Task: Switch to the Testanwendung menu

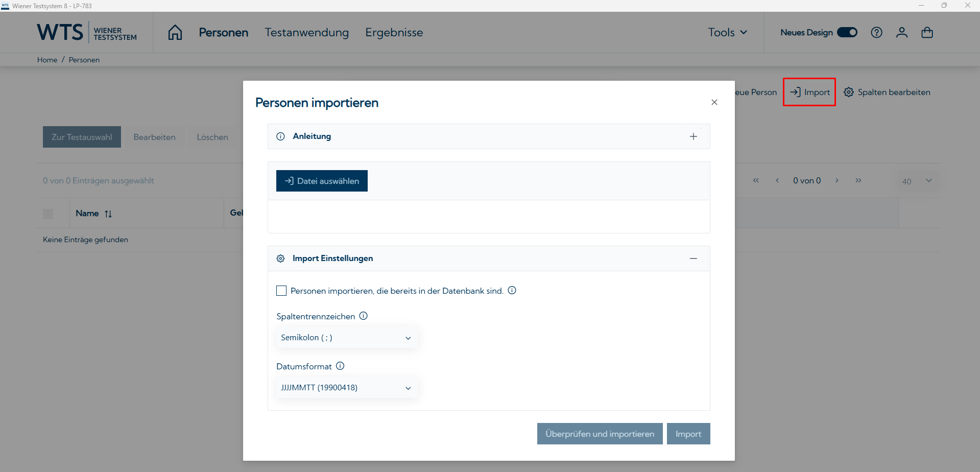Action: (x=306, y=32)
